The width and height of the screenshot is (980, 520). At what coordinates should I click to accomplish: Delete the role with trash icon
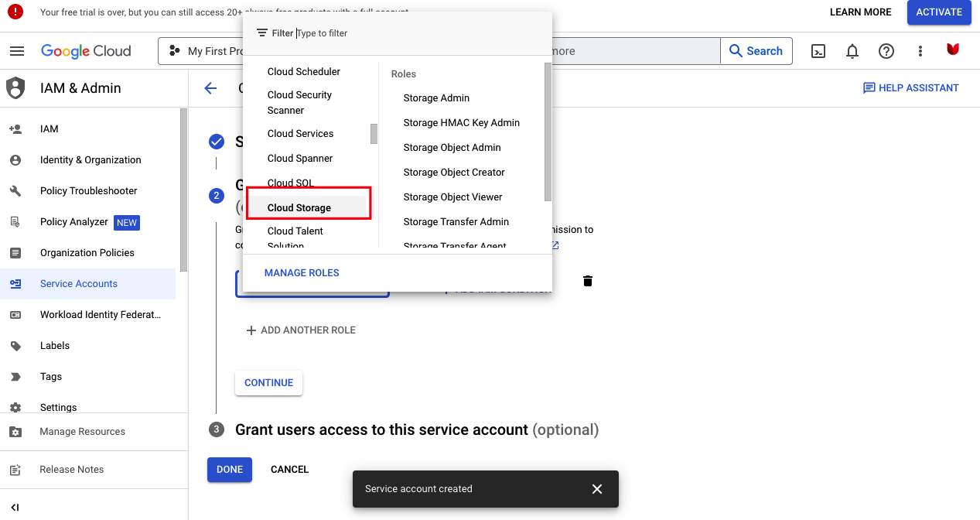(x=588, y=281)
